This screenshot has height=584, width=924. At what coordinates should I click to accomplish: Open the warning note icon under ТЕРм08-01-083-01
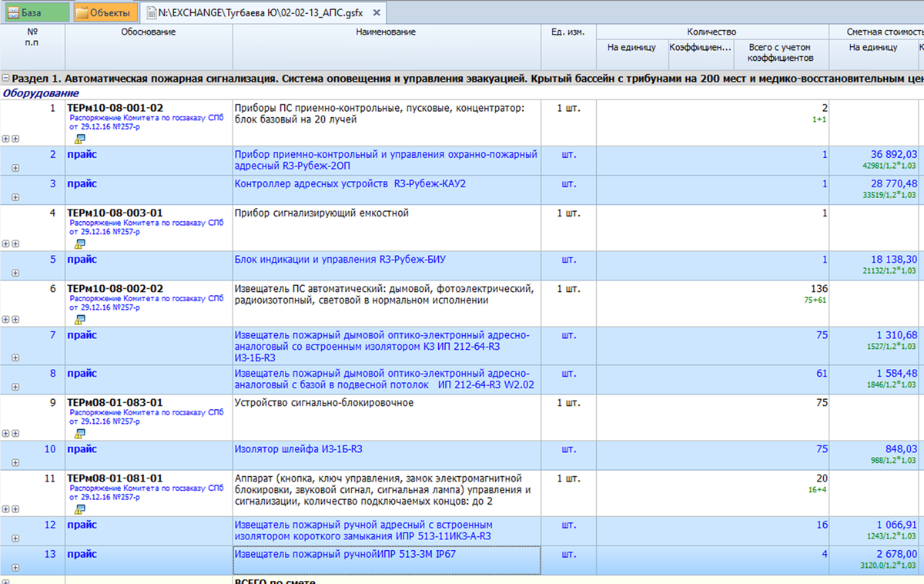(79, 433)
